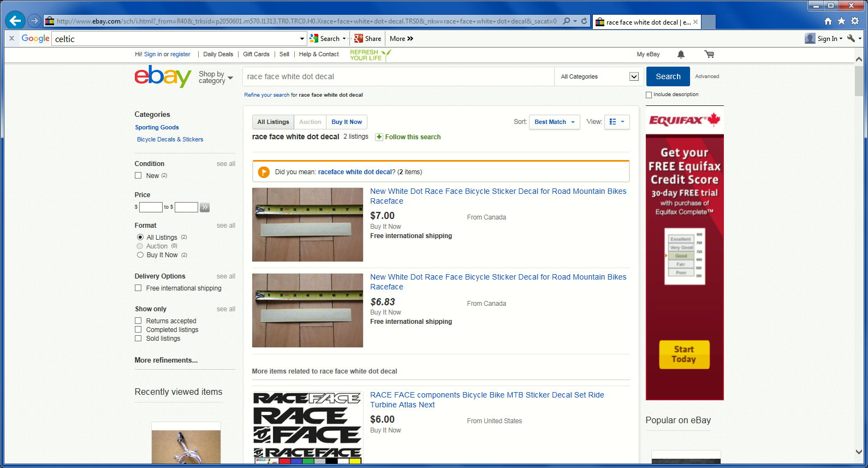868x468 pixels.
Task: Click the Refresh Your Life promo
Action: coord(370,55)
